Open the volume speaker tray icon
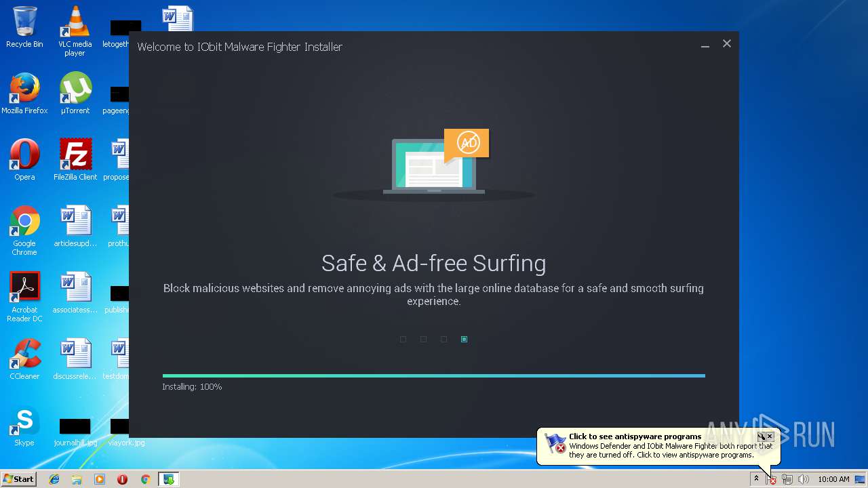This screenshot has width=868, height=488. tap(804, 479)
